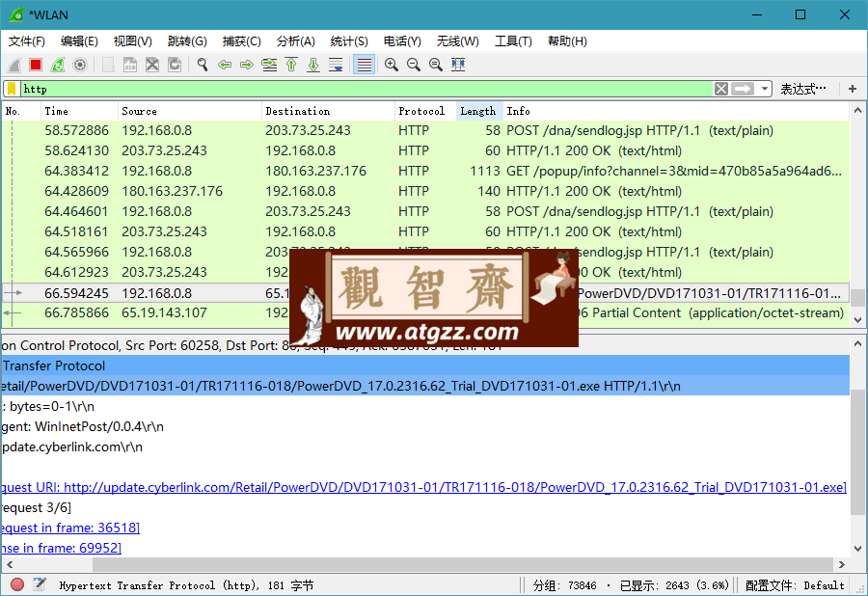Screen dimensions: 868x596
Task: Open the 跳转(G) menu
Action: [187, 41]
